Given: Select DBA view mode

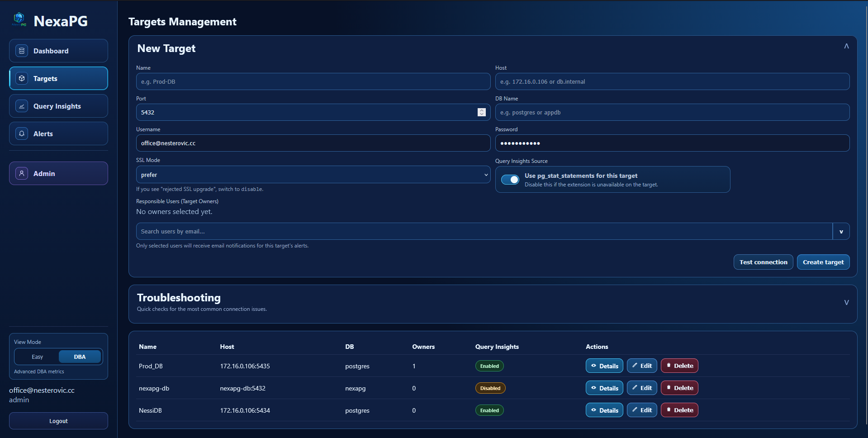Looking at the screenshot, I should coord(80,357).
